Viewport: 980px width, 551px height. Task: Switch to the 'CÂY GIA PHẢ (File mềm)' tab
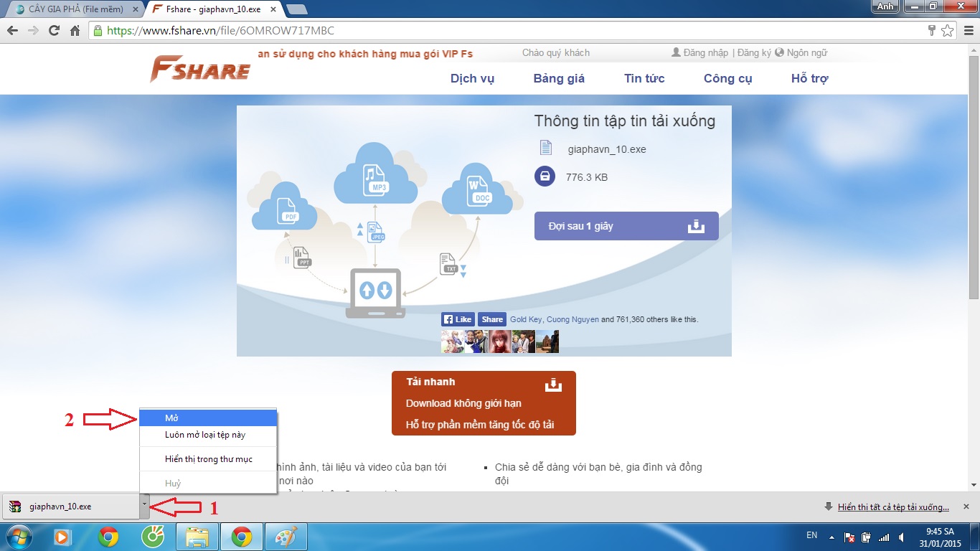coord(75,9)
